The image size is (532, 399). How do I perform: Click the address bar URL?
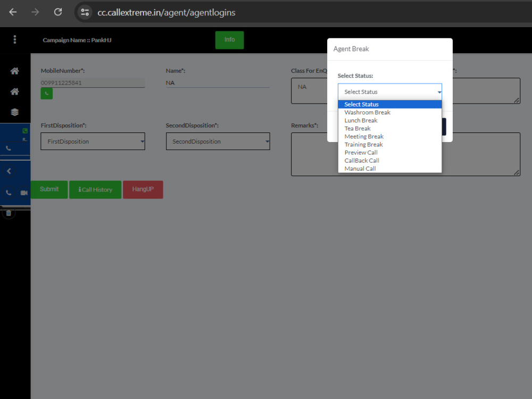[x=166, y=13]
